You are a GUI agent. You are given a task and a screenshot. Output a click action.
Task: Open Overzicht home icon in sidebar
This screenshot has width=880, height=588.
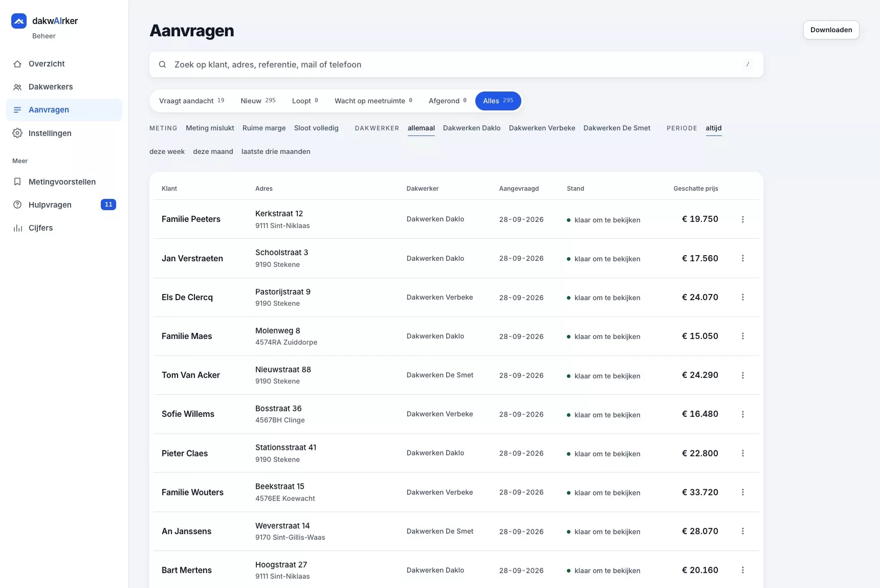coord(17,64)
